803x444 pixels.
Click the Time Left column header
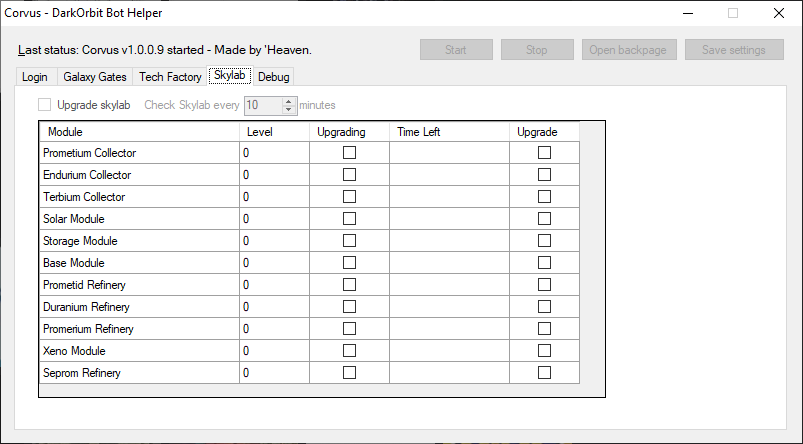pyautogui.click(x=450, y=132)
